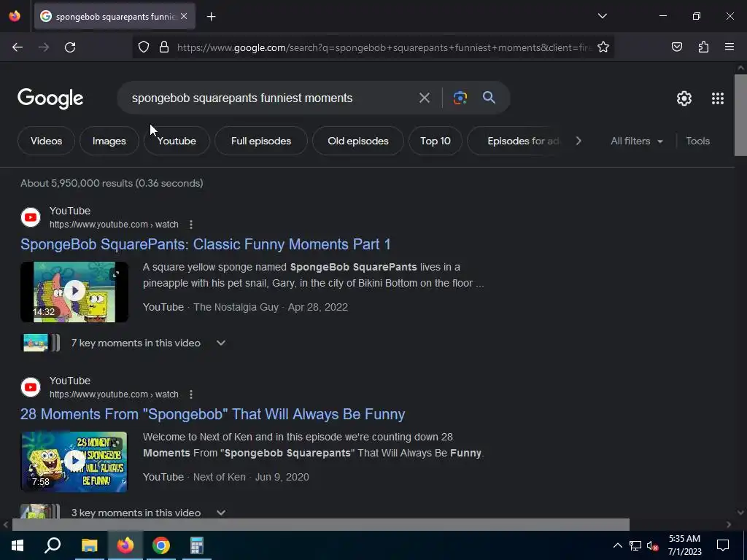Open Google quick settings gear
747x560 pixels.
click(x=684, y=98)
